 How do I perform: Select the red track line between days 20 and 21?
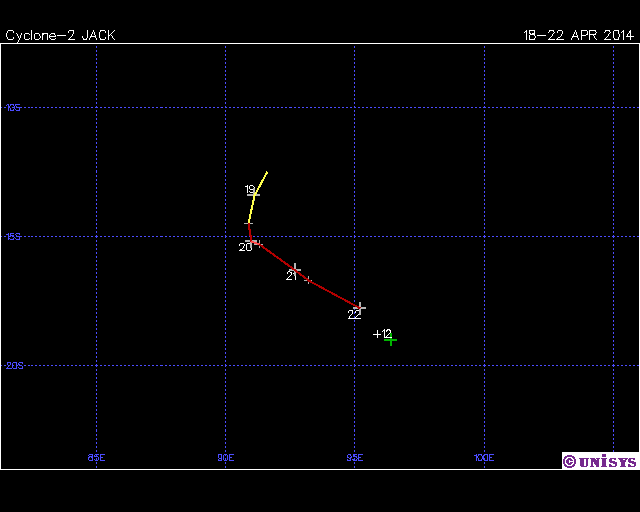point(276,255)
